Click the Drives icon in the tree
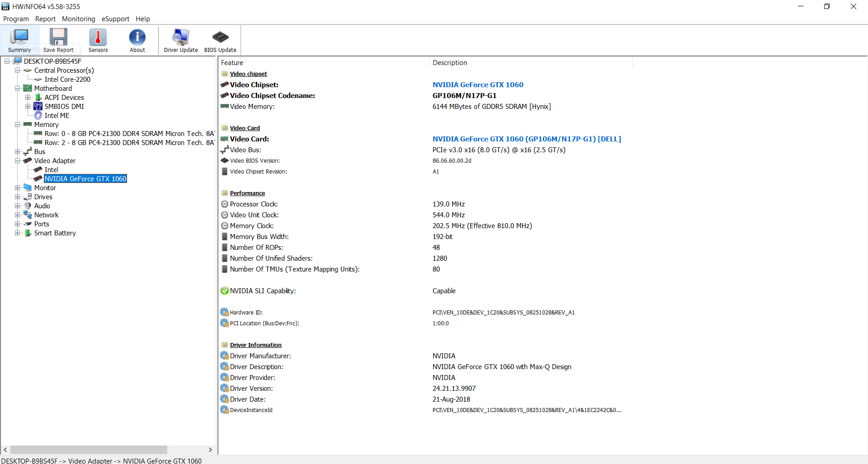This screenshot has width=868, height=464. click(x=28, y=197)
